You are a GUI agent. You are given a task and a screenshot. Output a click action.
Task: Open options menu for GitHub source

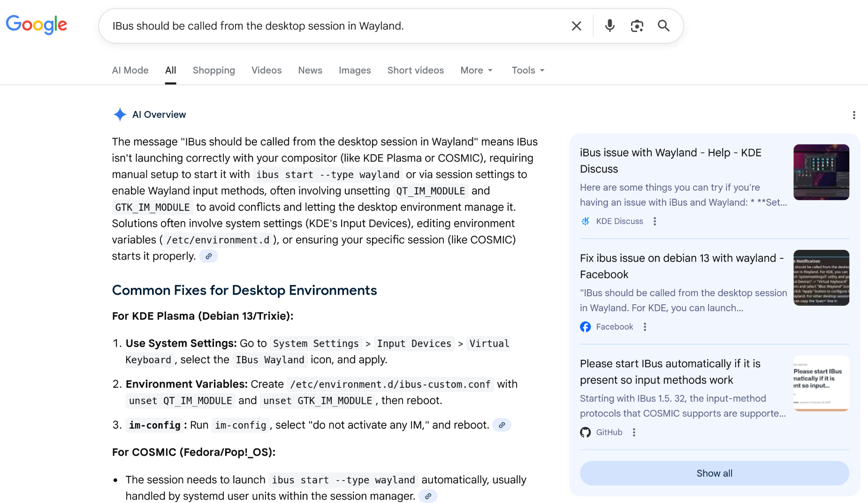634,433
